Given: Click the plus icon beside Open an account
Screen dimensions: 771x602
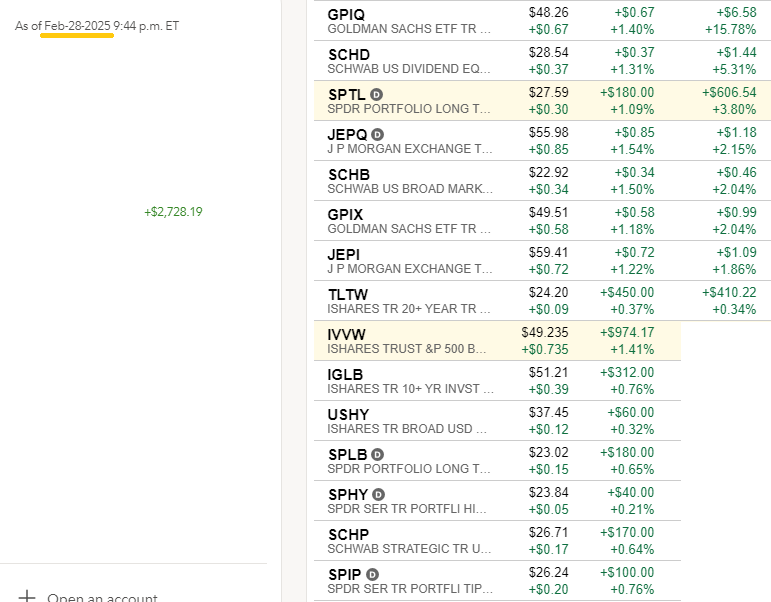Looking at the screenshot, I should pos(27,597).
